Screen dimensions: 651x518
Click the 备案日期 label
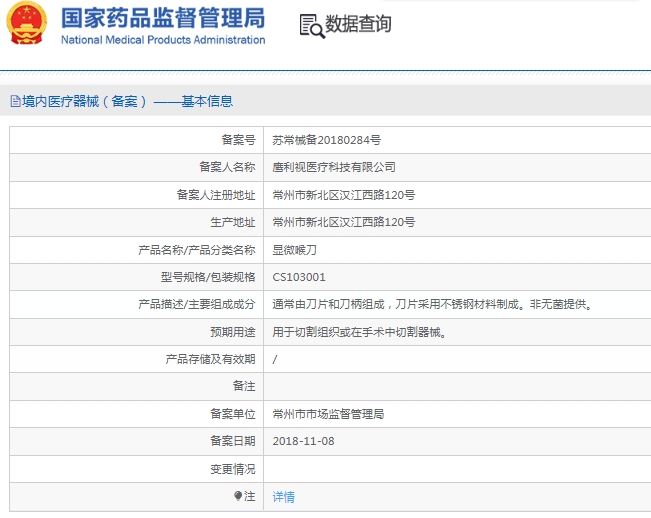pos(232,441)
